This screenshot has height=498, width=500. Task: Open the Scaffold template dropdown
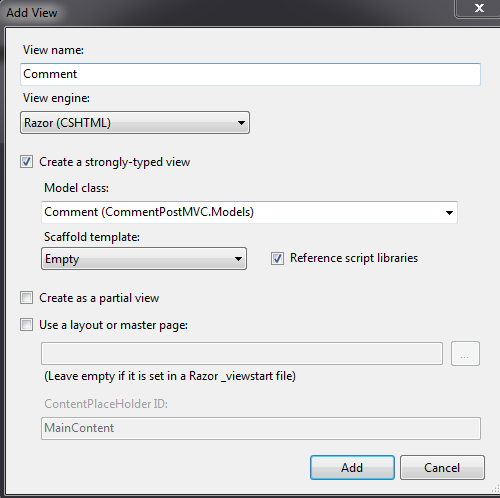[144, 259]
